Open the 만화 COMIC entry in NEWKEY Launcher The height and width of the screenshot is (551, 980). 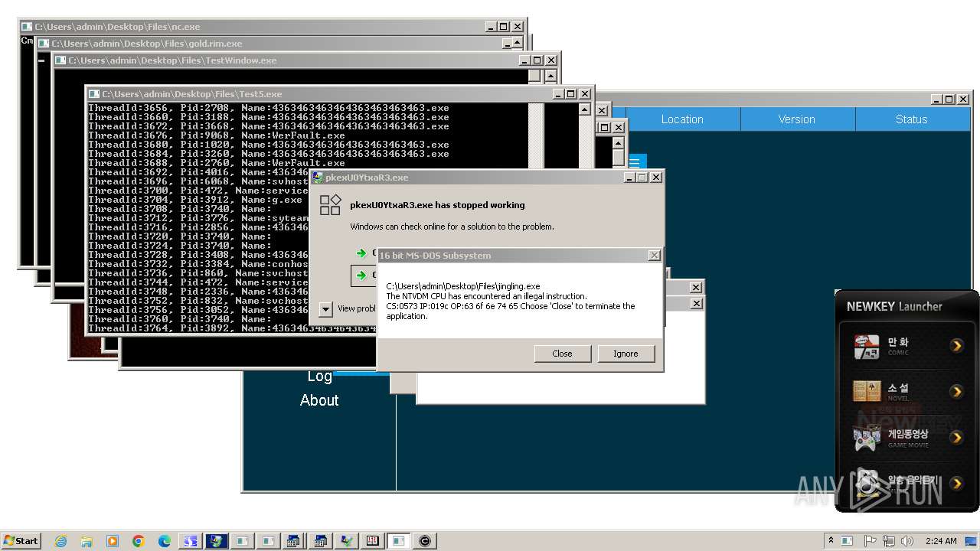[x=867, y=347]
